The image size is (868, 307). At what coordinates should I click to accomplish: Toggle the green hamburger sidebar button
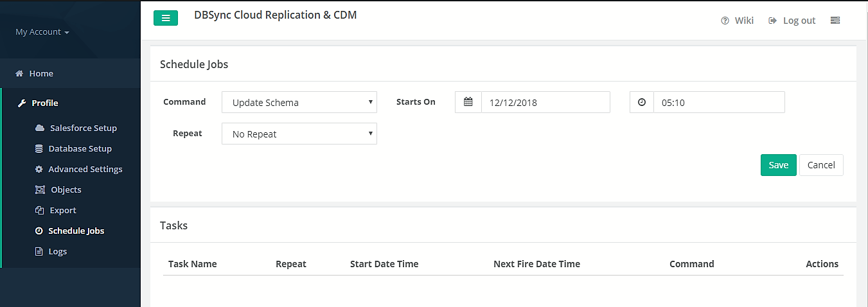click(165, 19)
